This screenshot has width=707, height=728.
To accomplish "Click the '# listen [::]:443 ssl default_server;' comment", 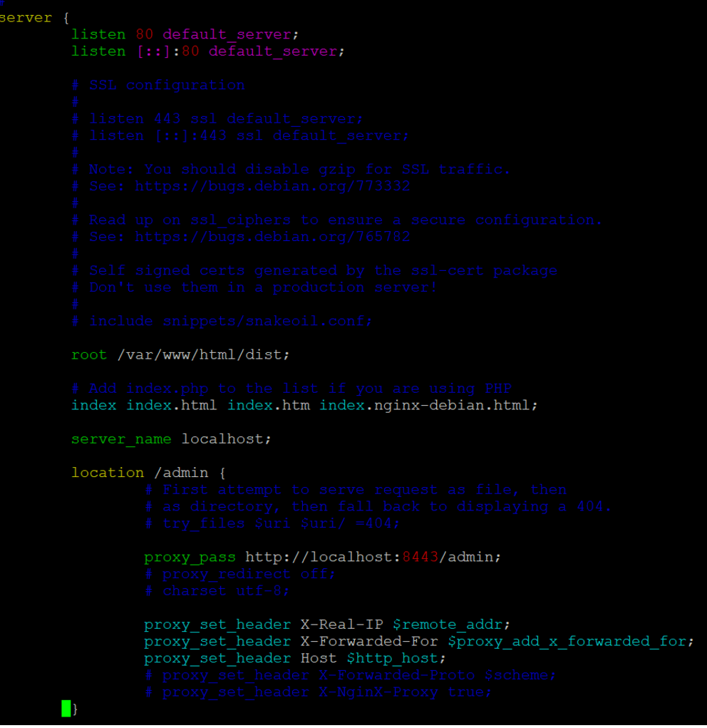I will click(x=240, y=135).
